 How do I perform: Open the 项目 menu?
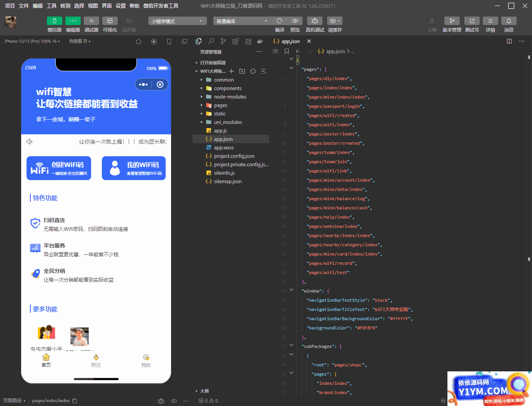[10, 6]
